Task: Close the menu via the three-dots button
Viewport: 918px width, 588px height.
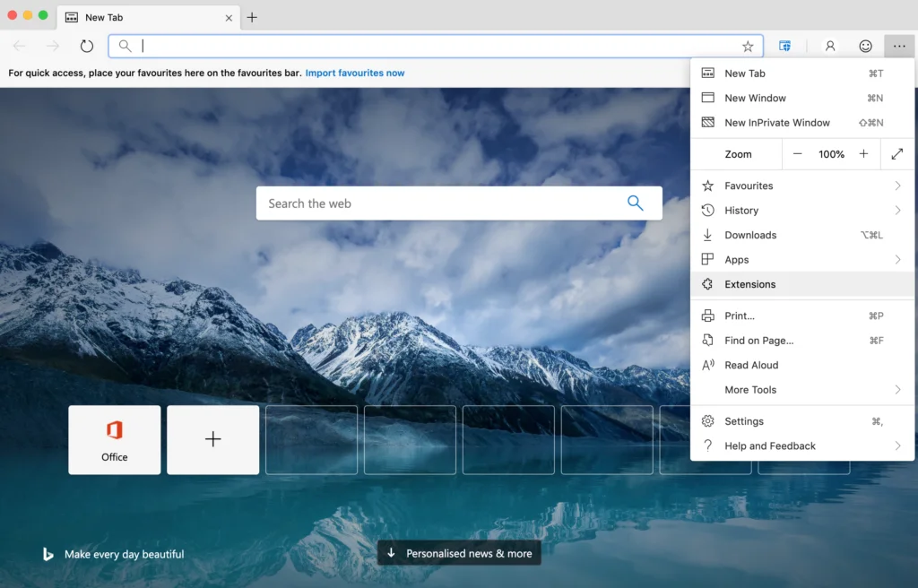Action: (x=899, y=46)
